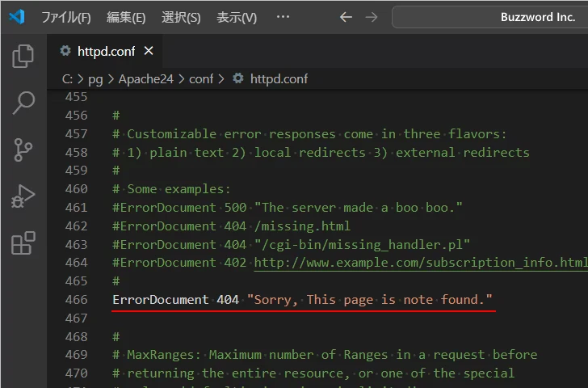Click the "# Some examples:" comment line
Screen dimensions: 588x388
(x=171, y=189)
